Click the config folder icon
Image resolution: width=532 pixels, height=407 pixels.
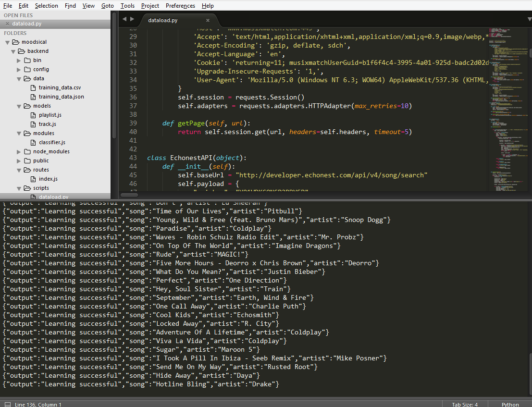point(27,69)
